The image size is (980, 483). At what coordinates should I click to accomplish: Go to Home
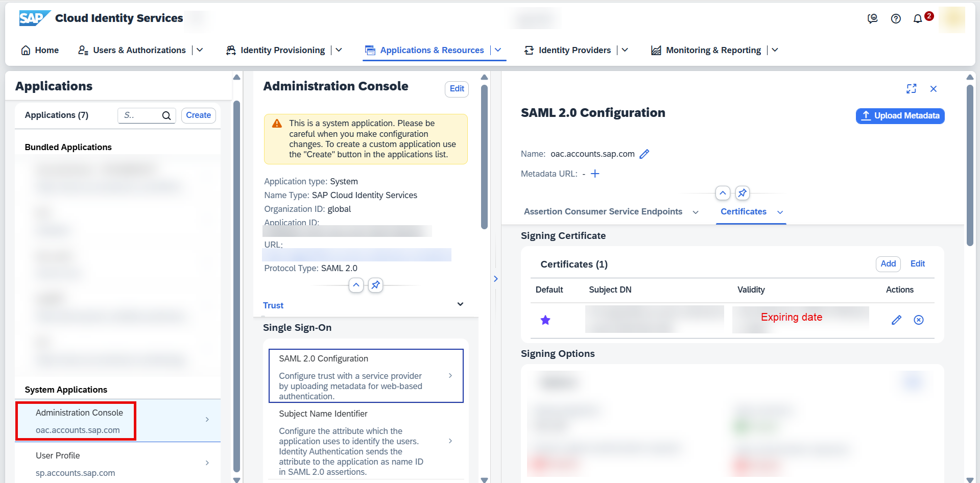[x=40, y=50]
